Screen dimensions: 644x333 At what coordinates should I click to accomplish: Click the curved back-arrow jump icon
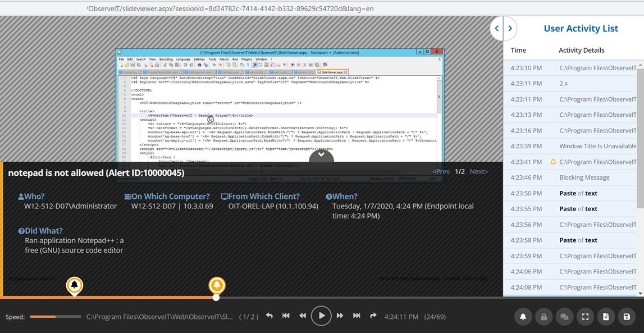[x=270, y=316]
